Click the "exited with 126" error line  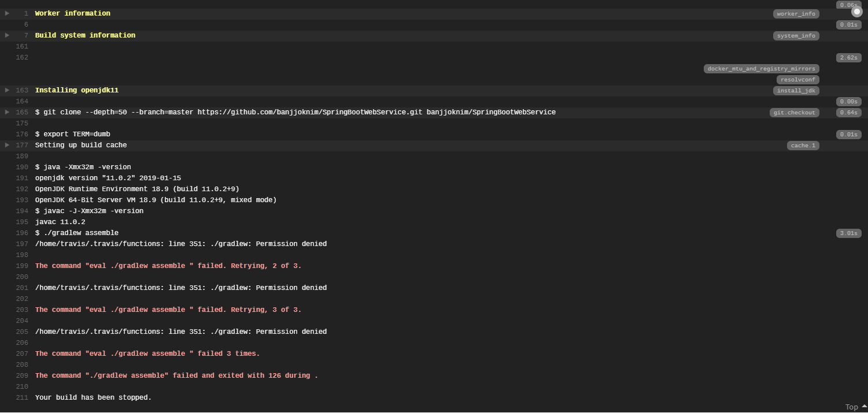(x=176, y=375)
